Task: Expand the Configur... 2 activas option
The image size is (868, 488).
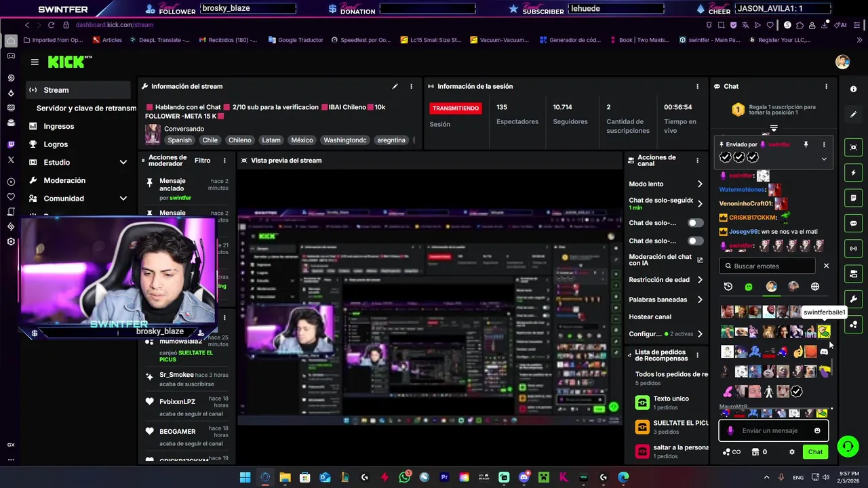Action: coord(700,334)
